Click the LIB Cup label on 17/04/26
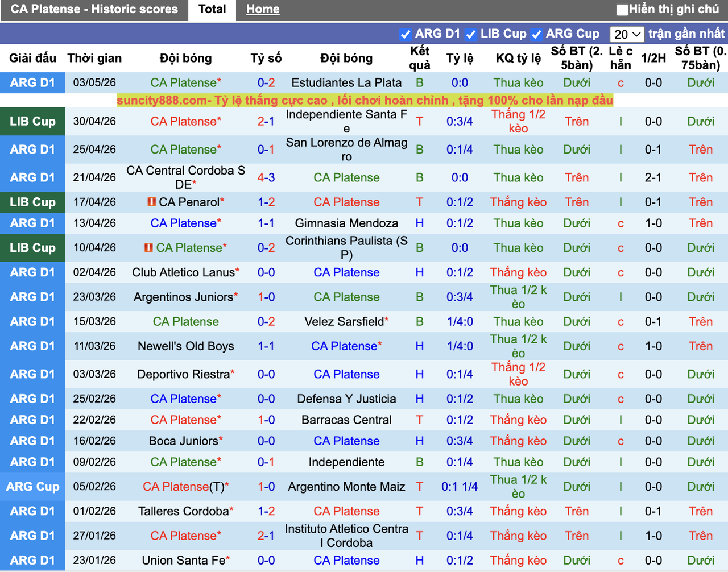728x572 pixels. pos(32,202)
